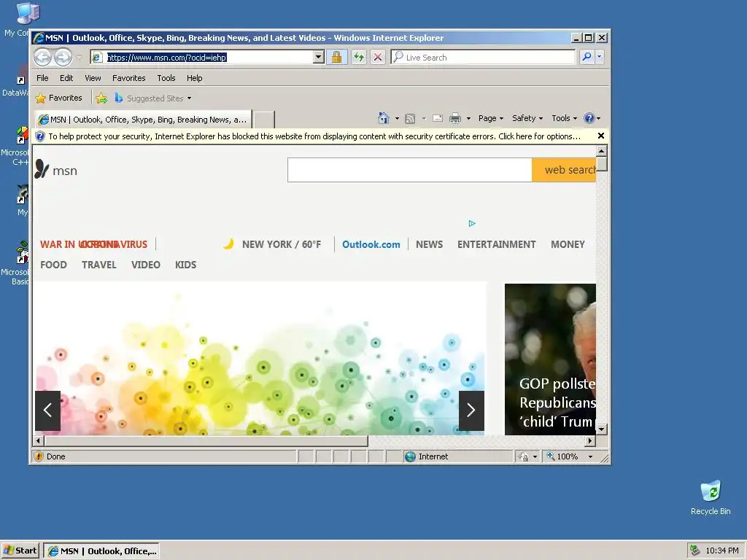
Task: Open the 100% zoom level control
Action: pyautogui.click(x=570, y=456)
